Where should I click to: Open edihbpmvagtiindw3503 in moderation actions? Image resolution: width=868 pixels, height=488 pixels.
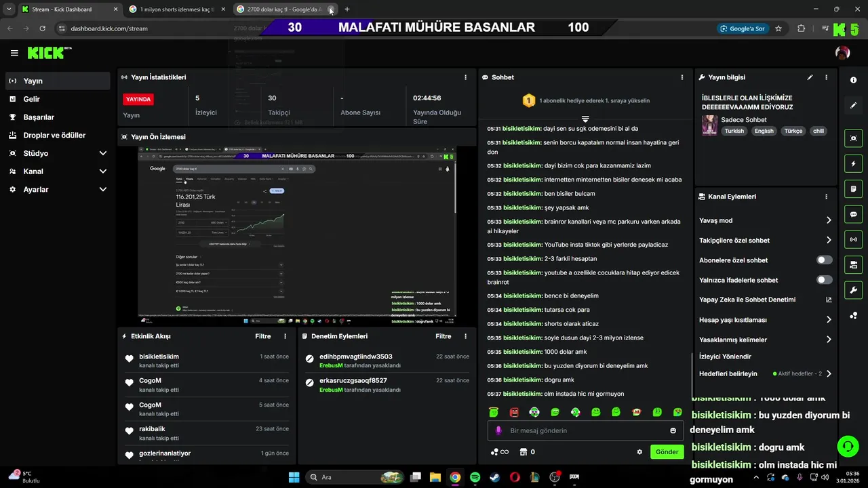[x=356, y=357]
